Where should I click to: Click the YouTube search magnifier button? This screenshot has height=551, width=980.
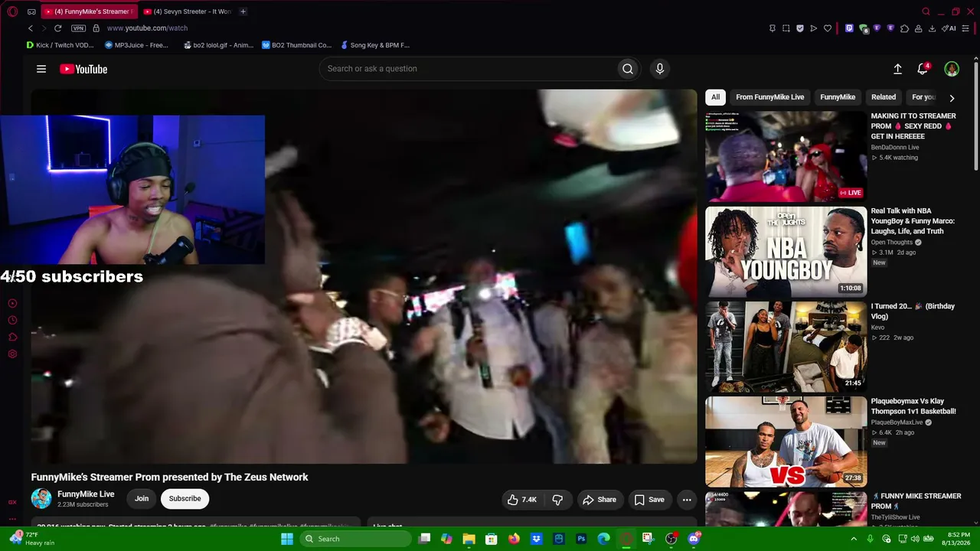[x=628, y=69]
